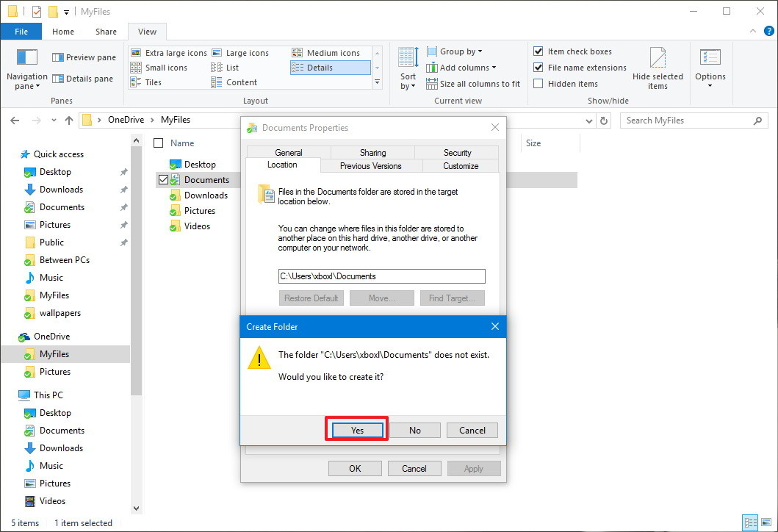Uncheck the Documents item checkbox

coord(163,179)
